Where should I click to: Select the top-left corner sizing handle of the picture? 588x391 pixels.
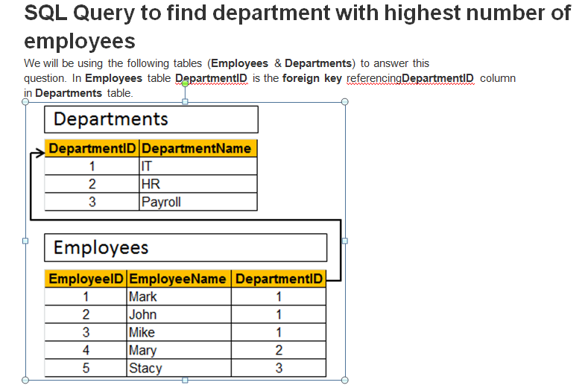(x=25, y=101)
